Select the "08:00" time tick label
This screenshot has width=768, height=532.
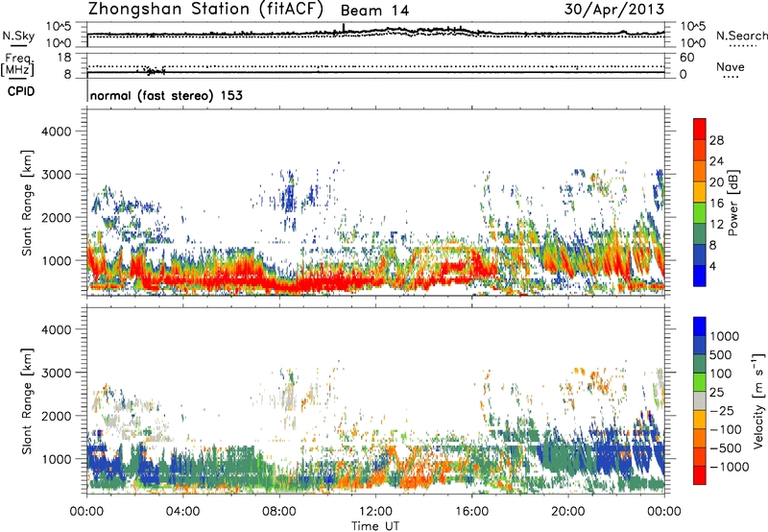pos(279,512)
